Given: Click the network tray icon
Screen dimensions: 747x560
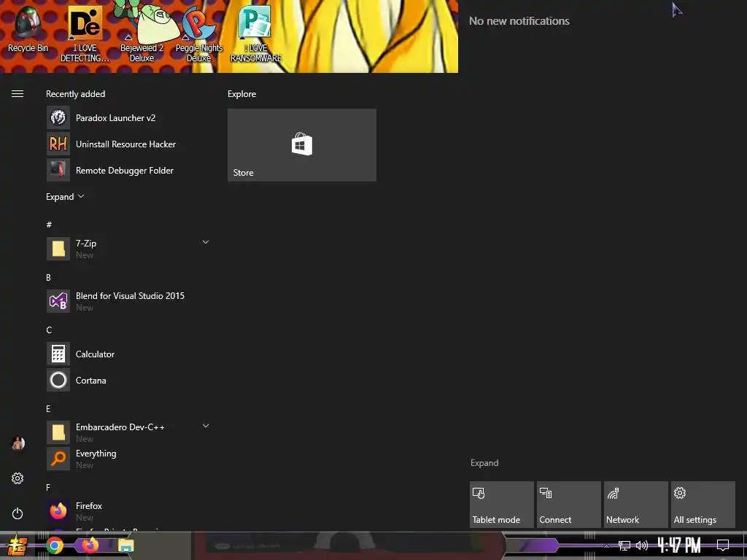Looking at the screenshot, I should [x=624, y=545].
